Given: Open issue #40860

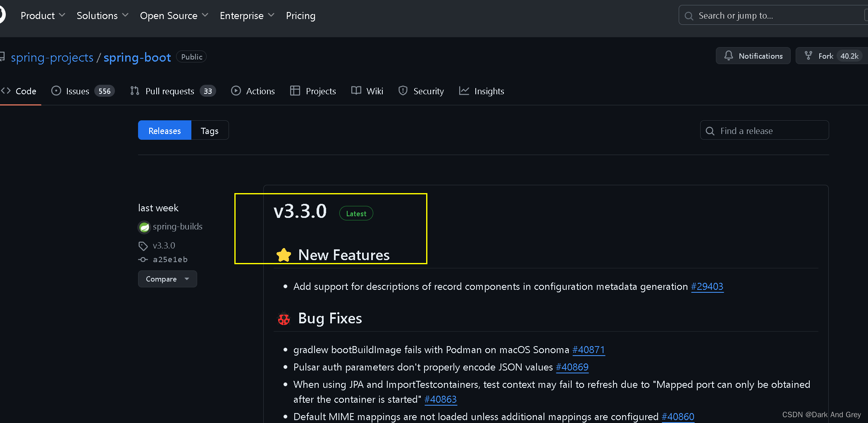Looking at the screenshot, I should coord(678,417).
